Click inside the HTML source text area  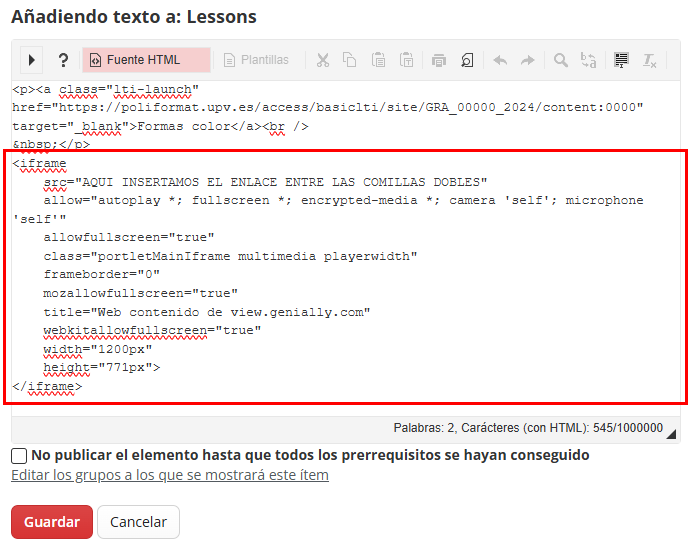[346, 248]
